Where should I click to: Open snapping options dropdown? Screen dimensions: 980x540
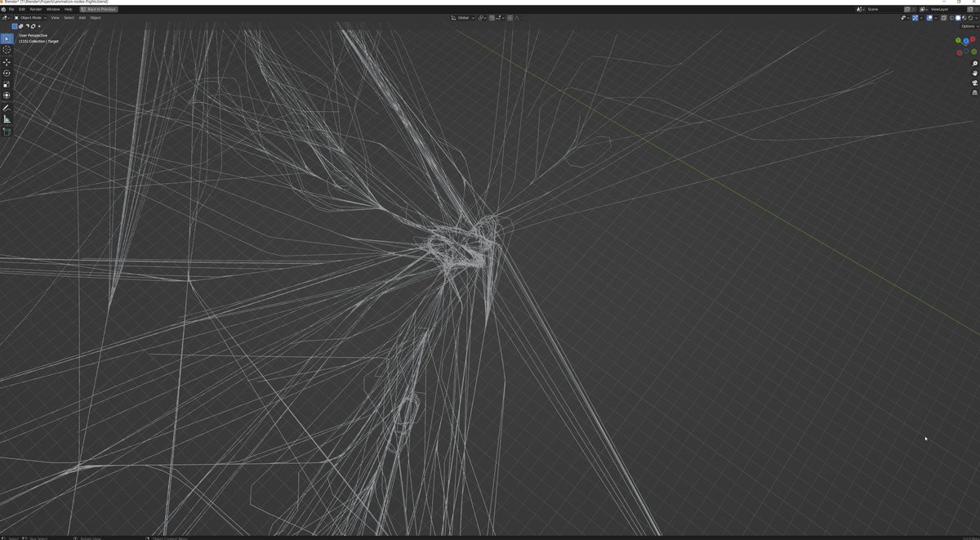pyautogui.click(x=501, y=18)
